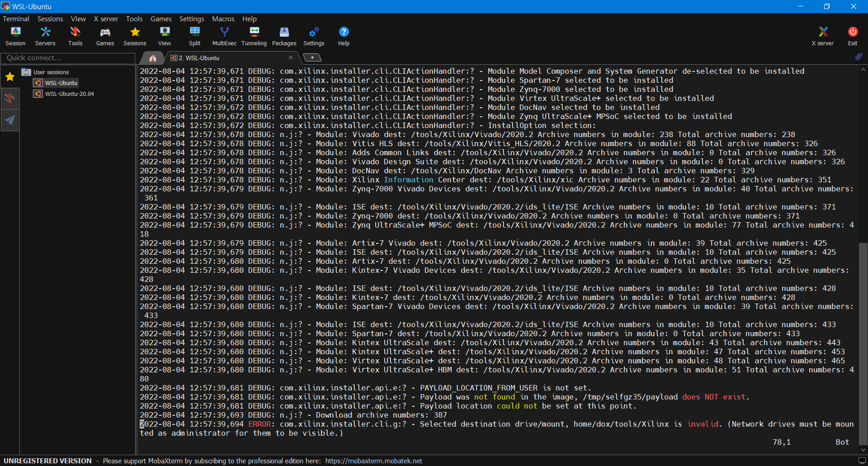Open the Games toolbar icon

point(105,36)
